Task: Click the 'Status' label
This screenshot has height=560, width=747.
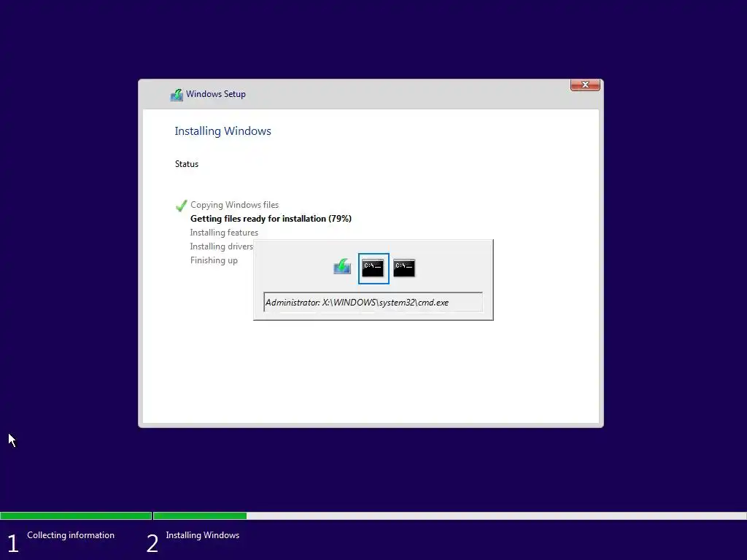Action: point(186,164)
